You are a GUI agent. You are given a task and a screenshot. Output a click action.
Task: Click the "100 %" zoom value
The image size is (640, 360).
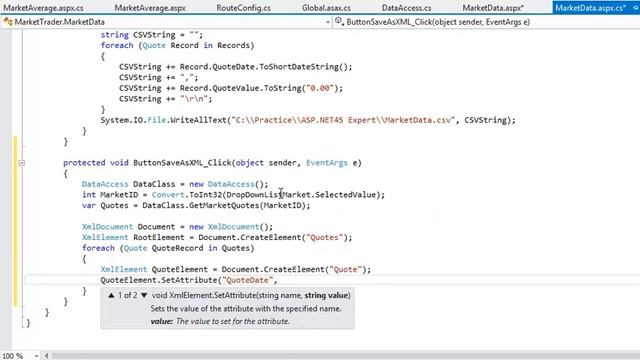tap(13, 356)
